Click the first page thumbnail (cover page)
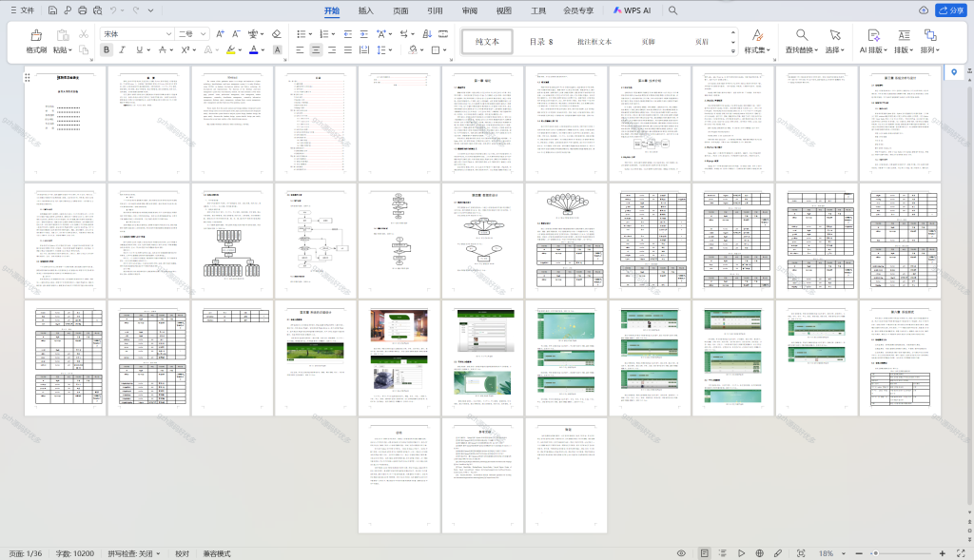Viewport: 974px width, 560px height. click(65, 124)
